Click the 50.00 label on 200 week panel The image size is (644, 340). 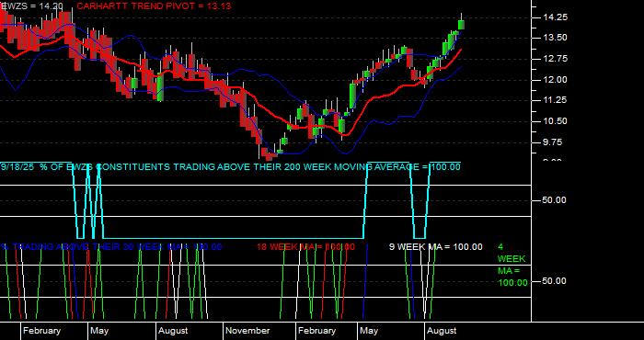point(555,200)
